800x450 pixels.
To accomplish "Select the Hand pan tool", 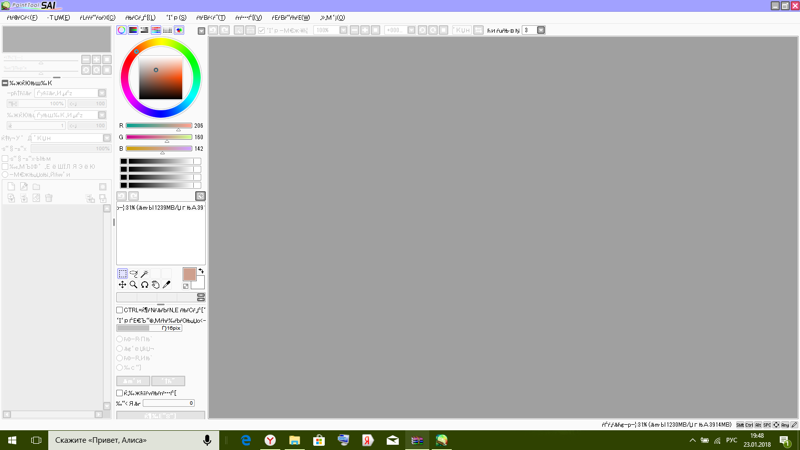I will tap(156, 285).
